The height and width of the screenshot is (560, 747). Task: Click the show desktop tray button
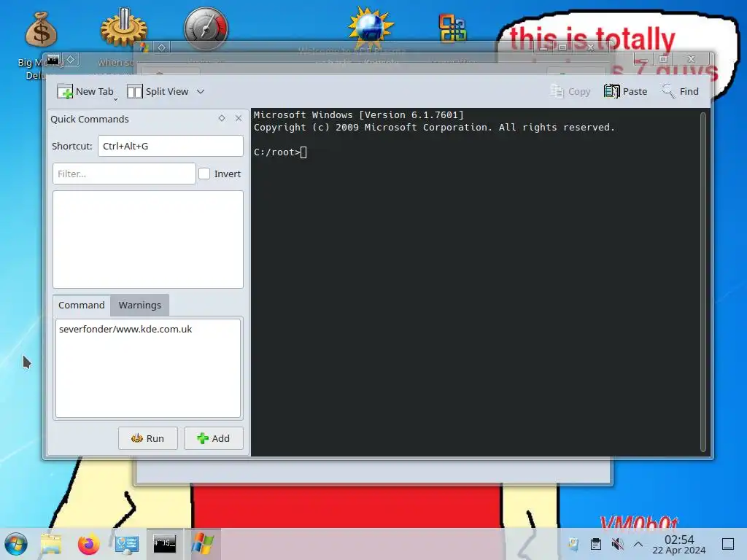[728, 544]
